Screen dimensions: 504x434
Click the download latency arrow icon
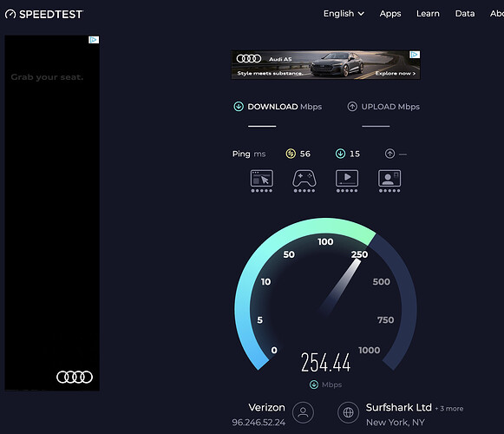pyautogui.click(x=340, y=154)
